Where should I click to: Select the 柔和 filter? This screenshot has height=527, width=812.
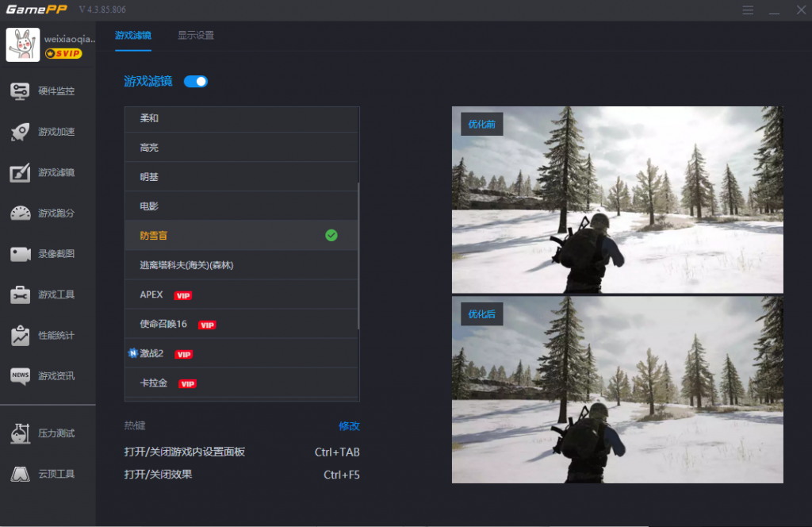pos(241,118)
